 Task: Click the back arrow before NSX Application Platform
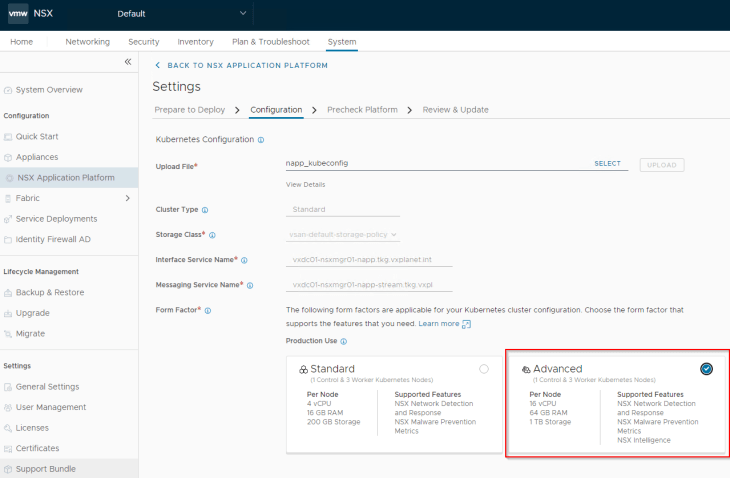pos(157,66)
